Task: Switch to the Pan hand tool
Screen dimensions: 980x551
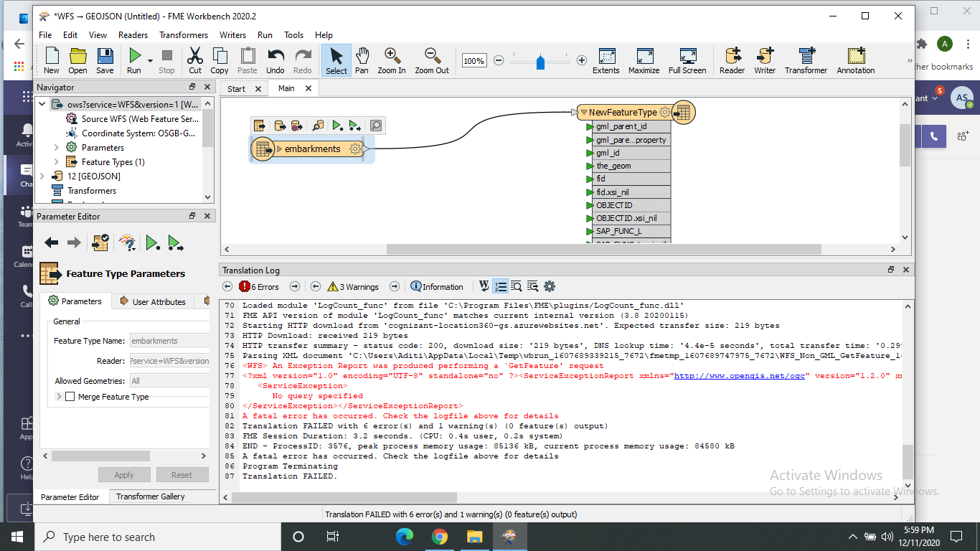Action: click(362, 60)
